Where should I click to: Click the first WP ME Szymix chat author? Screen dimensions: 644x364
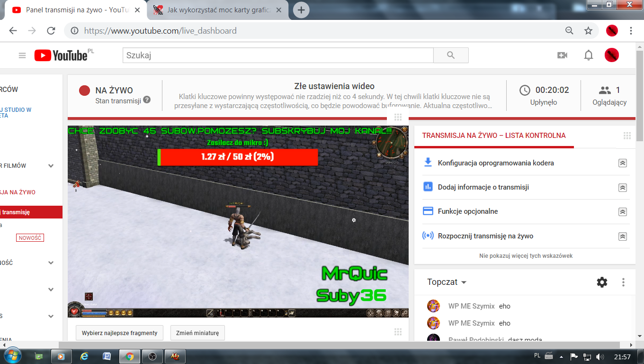(472, 306)
